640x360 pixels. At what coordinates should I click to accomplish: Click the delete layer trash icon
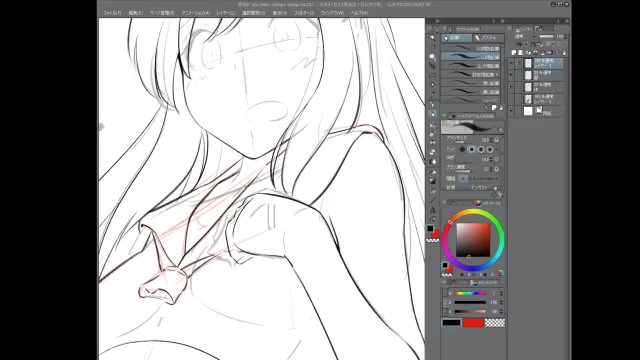pyautogui.click(x=564, y=53)
